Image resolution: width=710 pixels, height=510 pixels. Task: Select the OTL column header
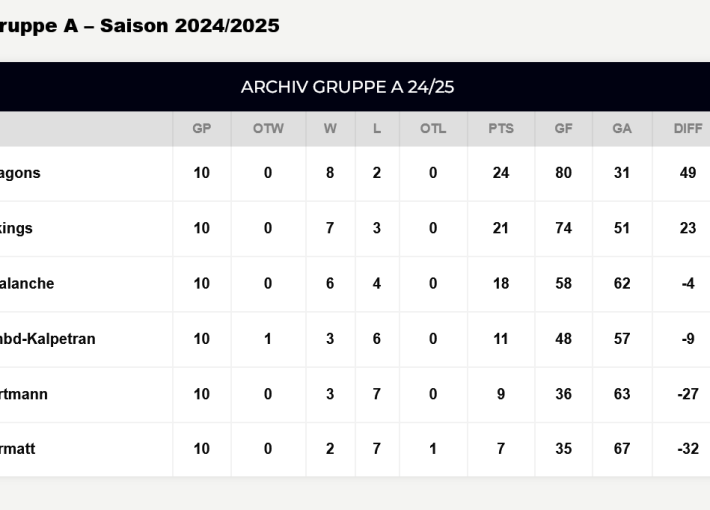tap(433, 129)
